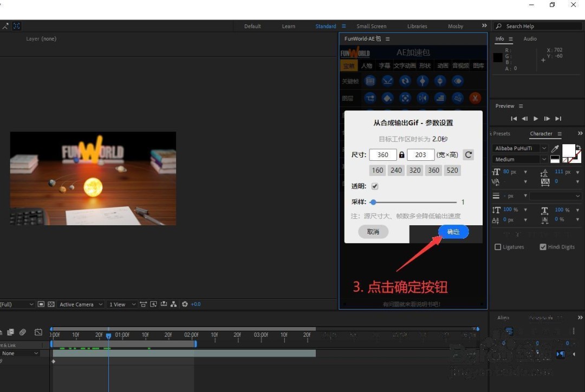Switch to the Audio panel tab

click(x=530, y=39)
